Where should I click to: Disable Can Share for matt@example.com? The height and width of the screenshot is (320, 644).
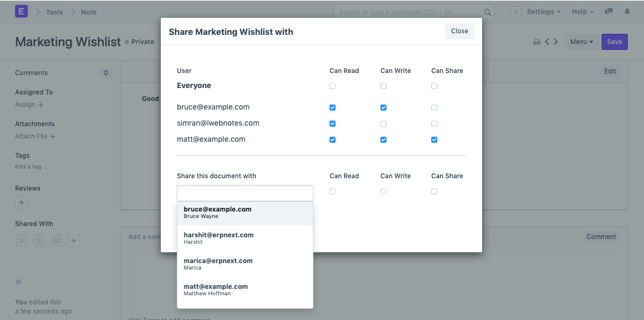434,140
